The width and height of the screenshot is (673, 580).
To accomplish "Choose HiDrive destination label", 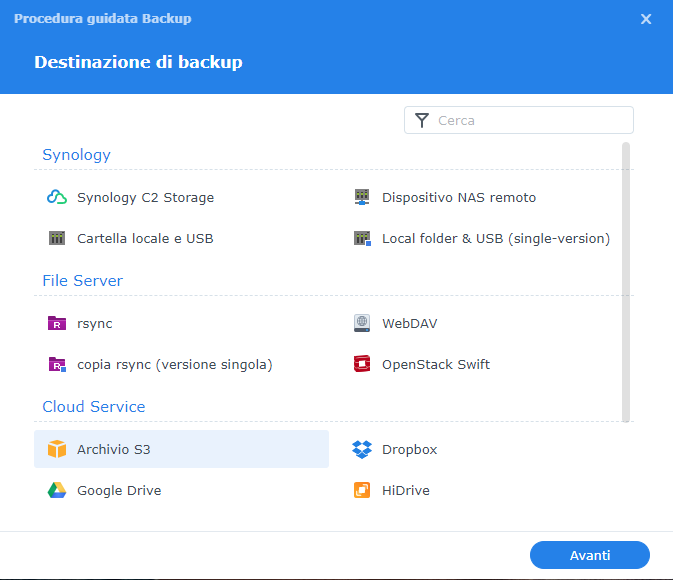I will [x=406, y=490].
